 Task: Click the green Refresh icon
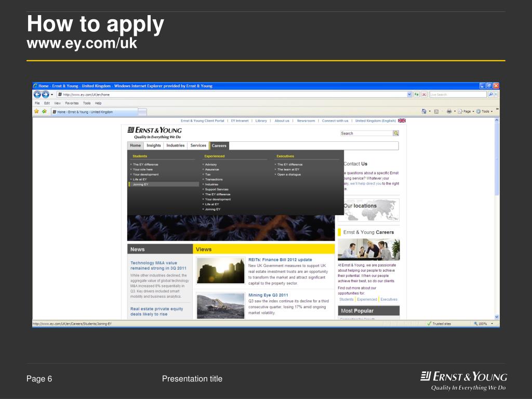(x=416, y=95)
